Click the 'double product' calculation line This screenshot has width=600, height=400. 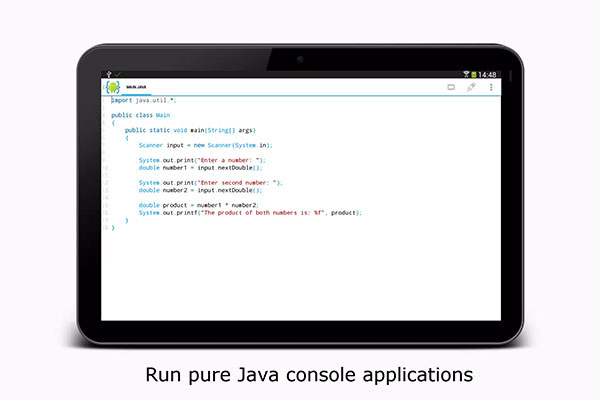tap(204, 205)
